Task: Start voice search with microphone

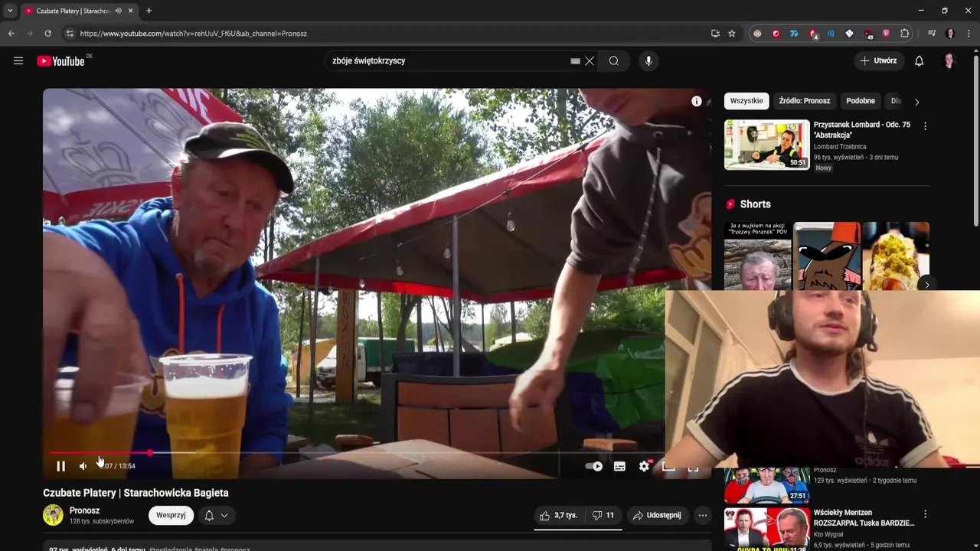Action: (x=648, y=61)
